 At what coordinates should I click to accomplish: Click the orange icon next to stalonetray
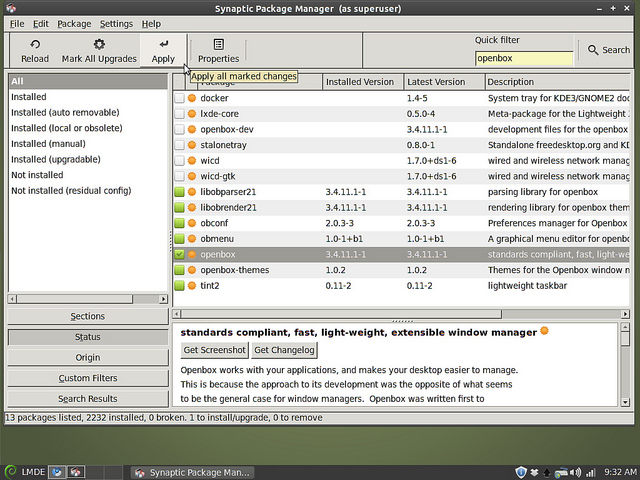point(192,145)
